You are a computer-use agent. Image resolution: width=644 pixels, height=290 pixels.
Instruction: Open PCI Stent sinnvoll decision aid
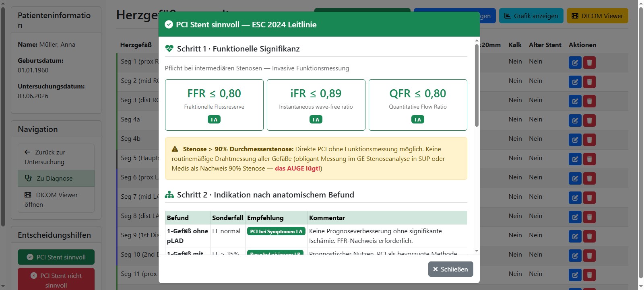pos(56,257)
